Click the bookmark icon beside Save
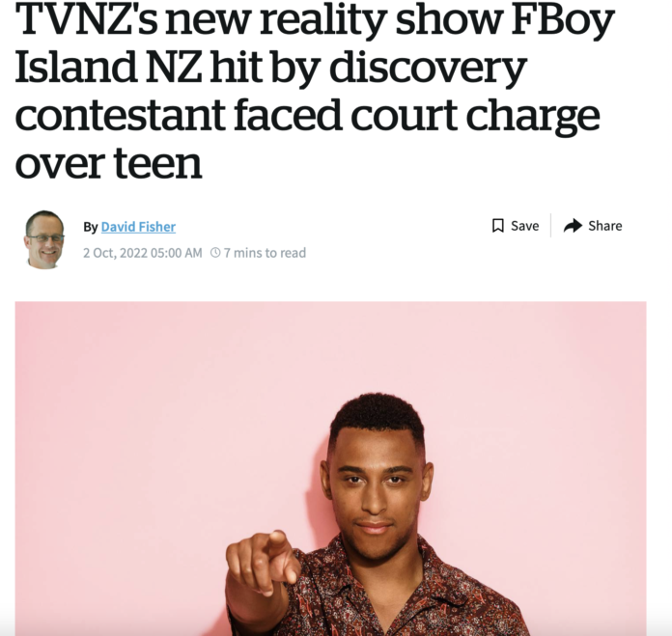This screenshot has height=636, width=672. pos(497,226)
